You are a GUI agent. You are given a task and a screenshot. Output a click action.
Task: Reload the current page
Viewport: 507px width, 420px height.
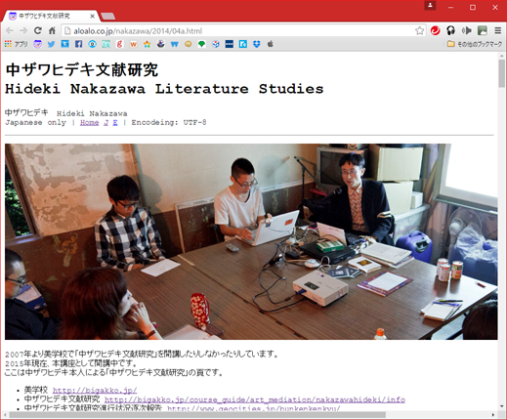coord(38,30)
